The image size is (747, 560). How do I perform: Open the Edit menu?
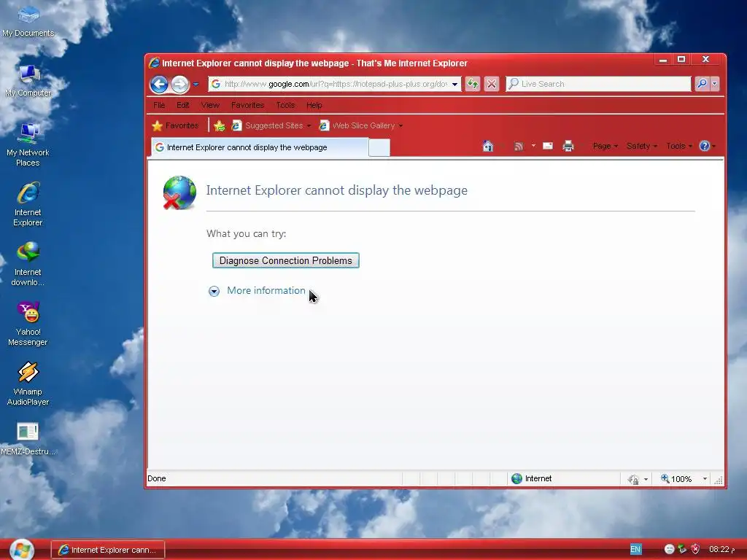tap(183, 105)
